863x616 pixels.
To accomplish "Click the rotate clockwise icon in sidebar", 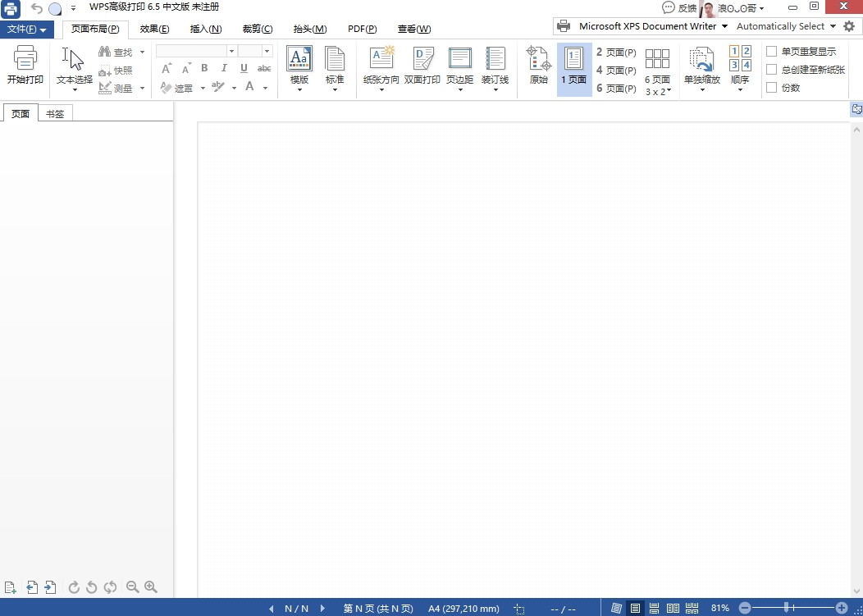I will tap(74, 587).
